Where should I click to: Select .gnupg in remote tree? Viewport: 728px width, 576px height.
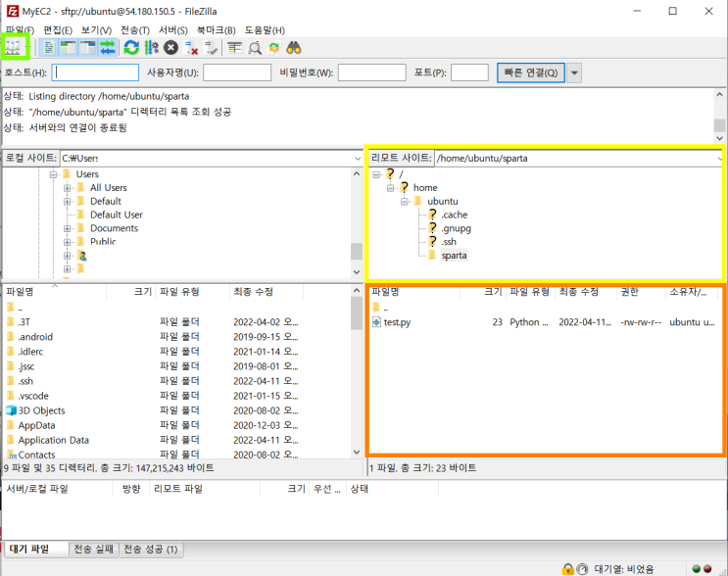pyautogui.click(x=456, y=228)
